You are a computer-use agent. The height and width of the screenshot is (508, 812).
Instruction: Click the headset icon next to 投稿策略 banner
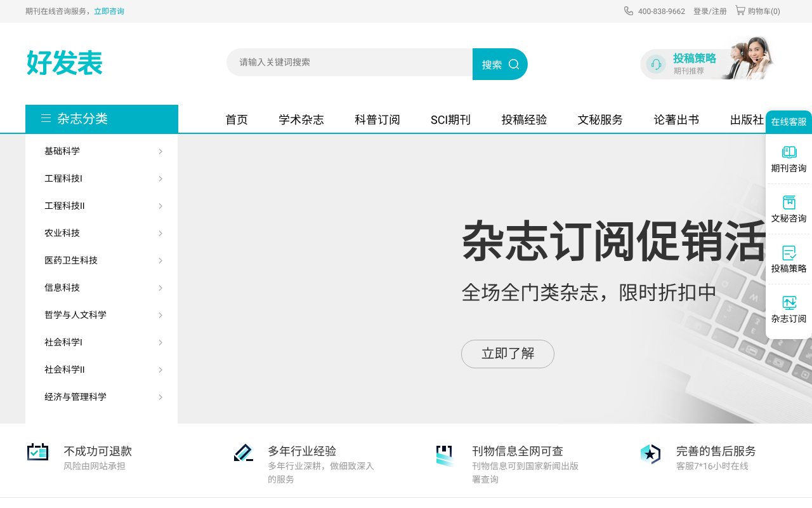pyautogui.click(x=656, y=63)
